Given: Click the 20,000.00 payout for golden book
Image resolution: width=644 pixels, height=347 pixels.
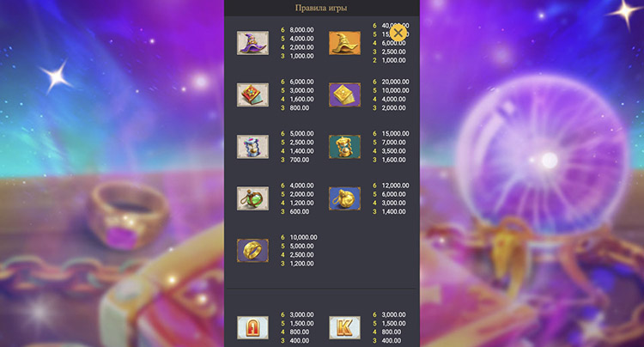Looking at the screenshot, I should point(396,80).
